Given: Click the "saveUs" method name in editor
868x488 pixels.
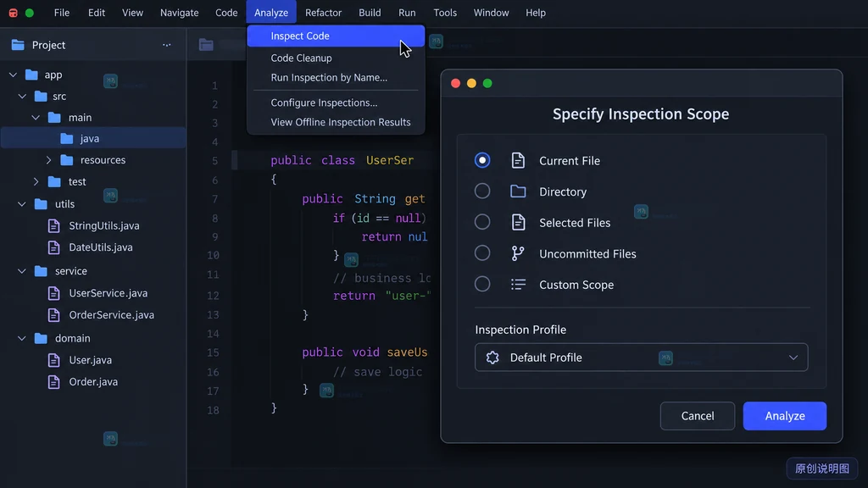Looking at the screenshot, I should coord(408,352).
